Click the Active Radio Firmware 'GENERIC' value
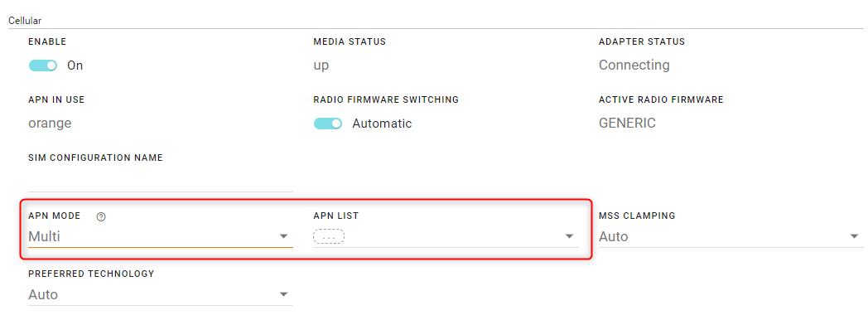This screenshot has height=320, width=868. coord(627,123)
